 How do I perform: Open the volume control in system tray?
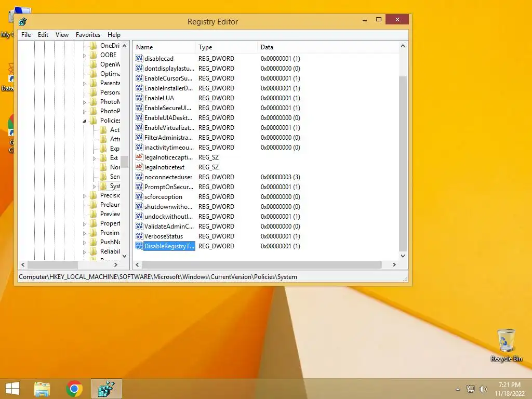483,389
